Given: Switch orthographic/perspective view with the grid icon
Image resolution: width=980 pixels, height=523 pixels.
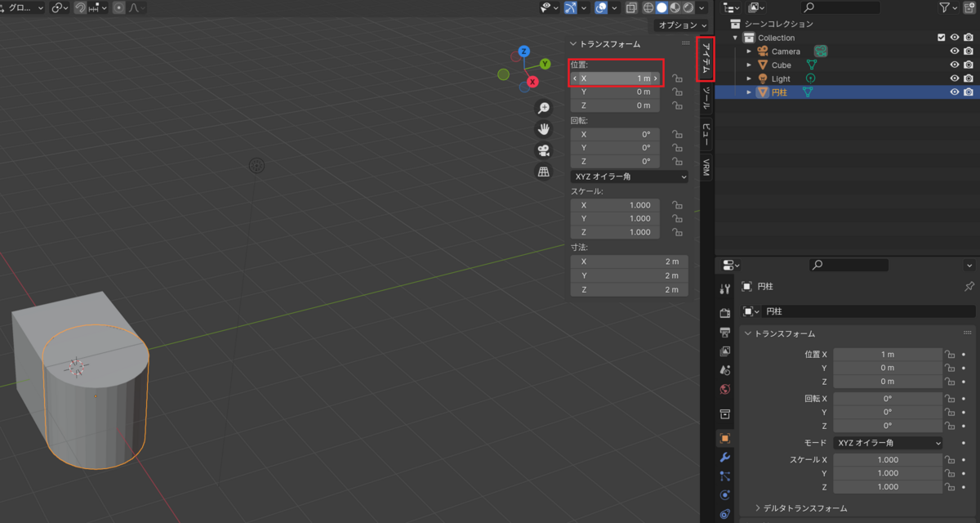Looking at the screenshot, I should point(543,172).
